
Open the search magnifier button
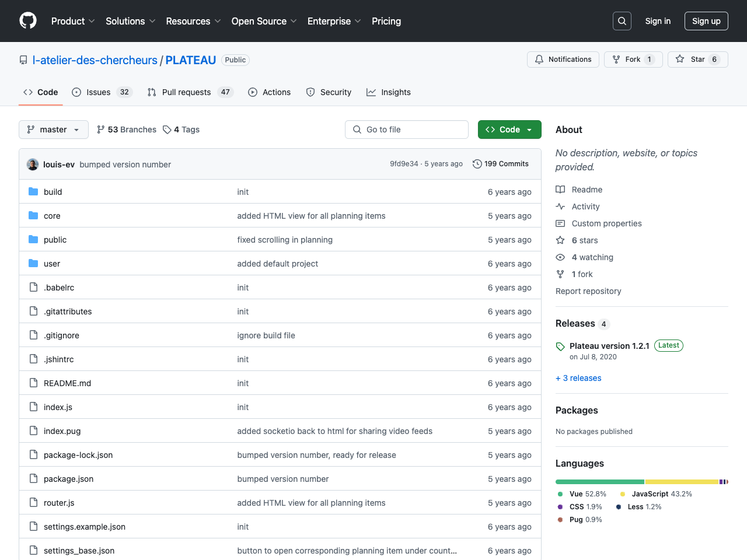tap(622, 21)
